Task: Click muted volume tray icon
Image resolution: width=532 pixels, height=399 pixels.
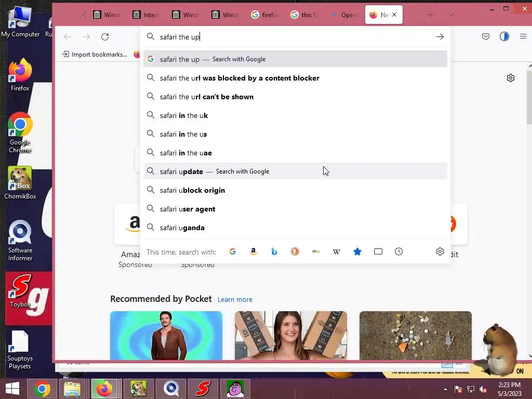Action: point(483,389)
